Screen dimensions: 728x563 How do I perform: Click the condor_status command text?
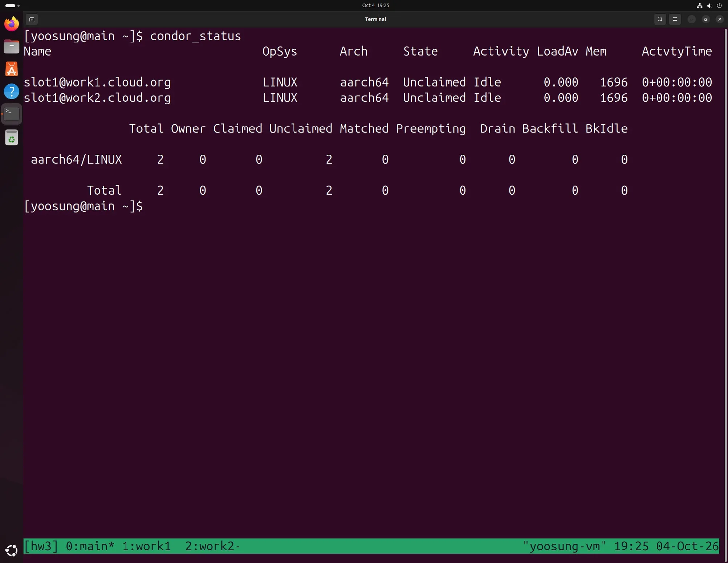(195, 36)
